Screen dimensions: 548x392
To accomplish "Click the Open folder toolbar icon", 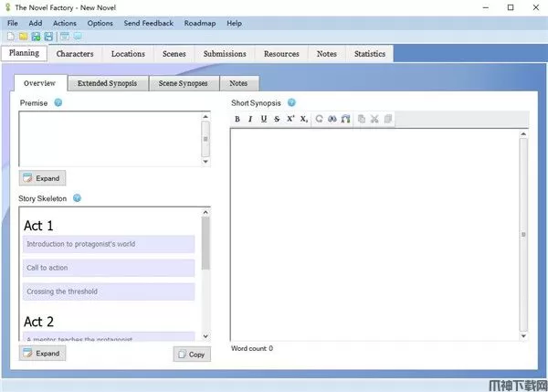I will pyautogui.click(x=23, y=37).
